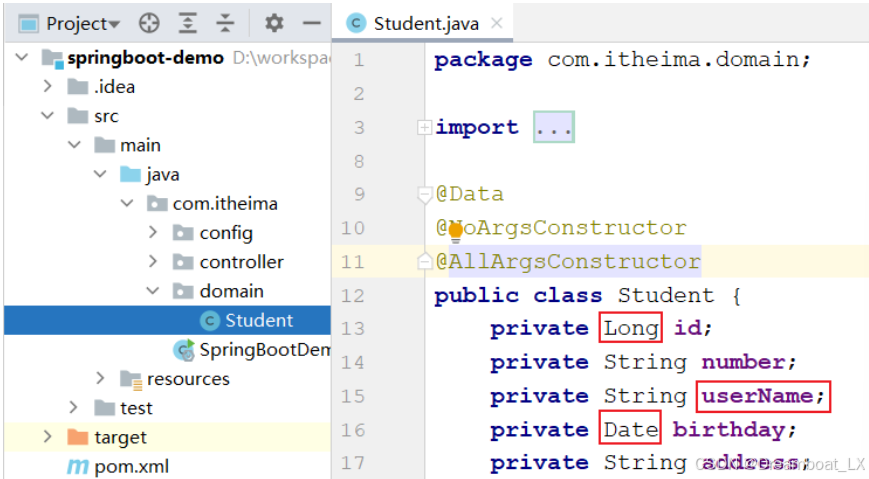
Task: Switch to the Student.java editor tab
Action: click(422, 23)
